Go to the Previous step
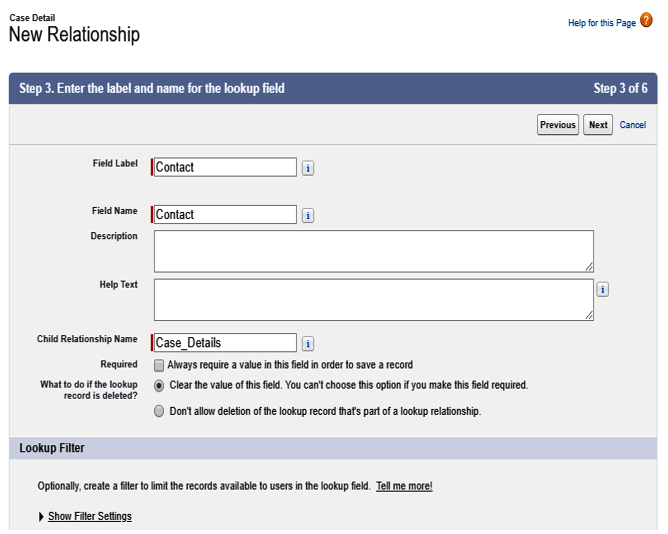The width and height of the screenshot is (668, 534). (558, 124)
